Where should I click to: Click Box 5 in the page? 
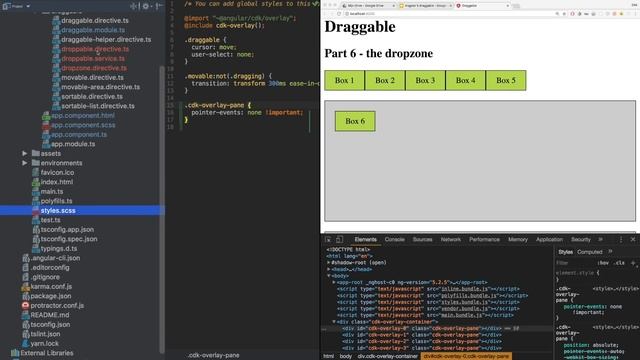tap(506, 80)
